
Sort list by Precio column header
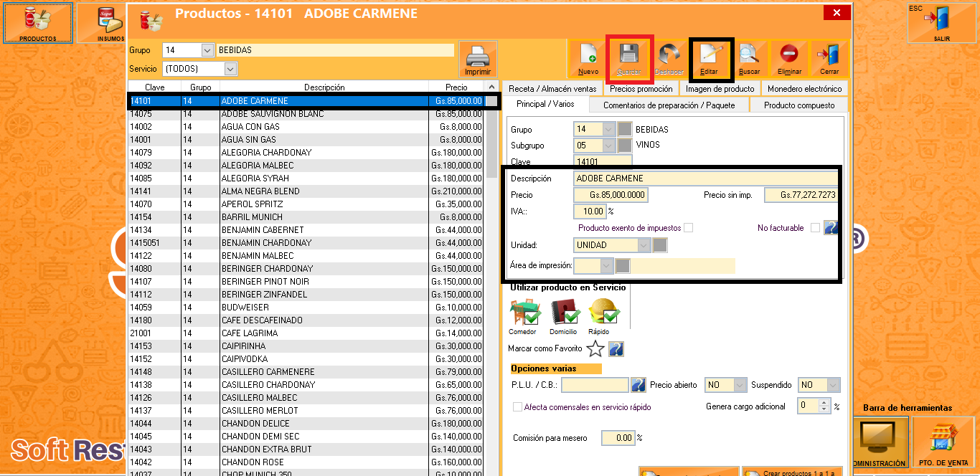[456, 87]
